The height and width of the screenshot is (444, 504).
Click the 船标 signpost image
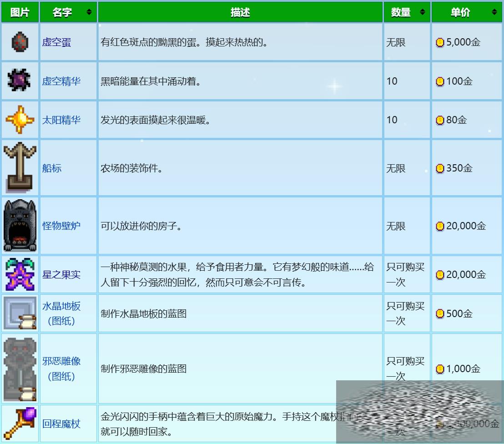tap(20, 167)
